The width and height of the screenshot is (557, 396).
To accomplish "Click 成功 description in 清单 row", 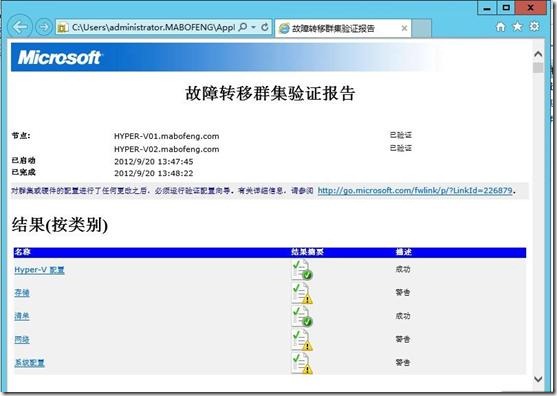I will coord(403,316).
